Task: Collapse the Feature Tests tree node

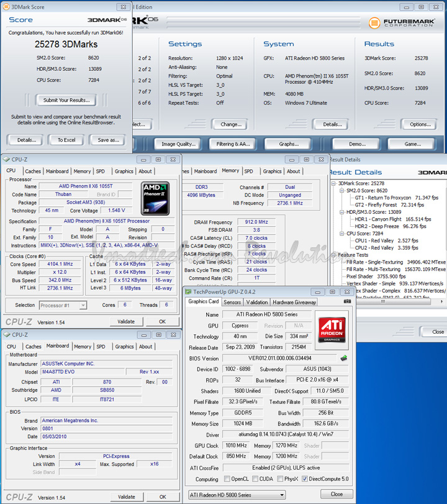Action: (x=333, y=255)
